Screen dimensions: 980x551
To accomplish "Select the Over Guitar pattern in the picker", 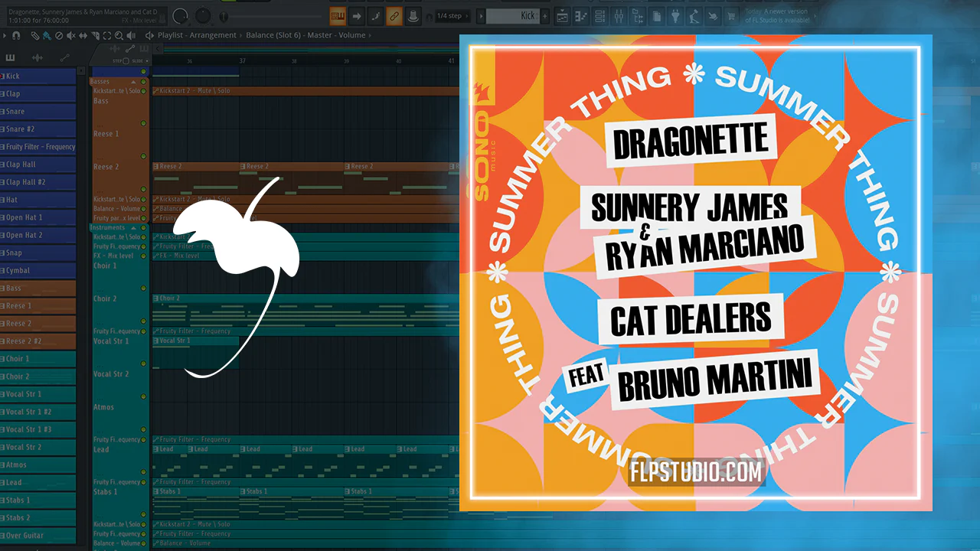I will point(38,536).
